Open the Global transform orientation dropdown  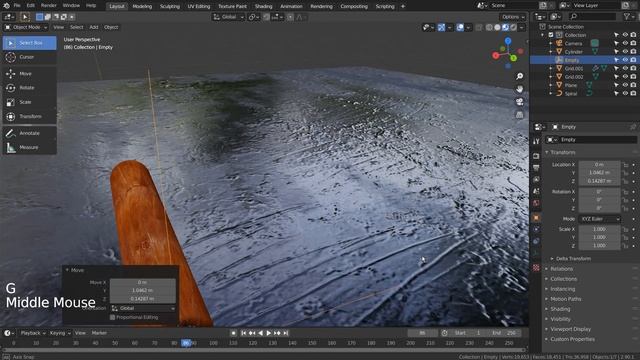click(x=229, y=17)
